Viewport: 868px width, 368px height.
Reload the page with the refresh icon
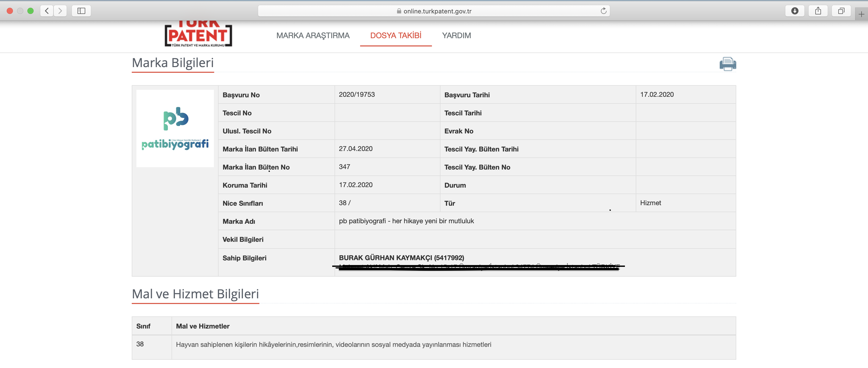coord(603,11)
